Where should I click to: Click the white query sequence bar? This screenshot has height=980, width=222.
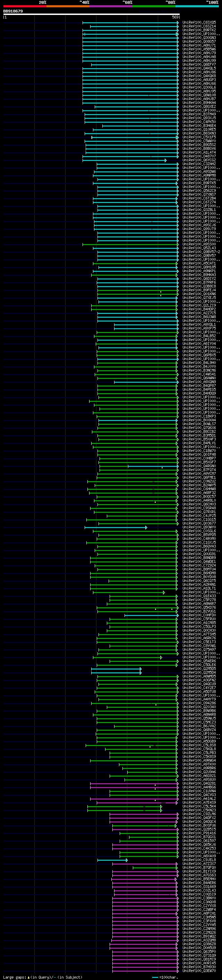tap(91, 15)
